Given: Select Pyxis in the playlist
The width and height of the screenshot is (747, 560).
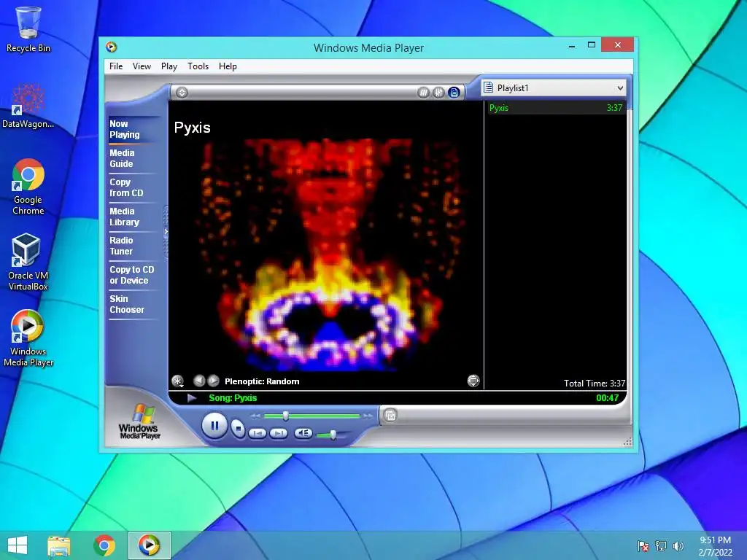Looking at the screenshot, I should 555,108.
